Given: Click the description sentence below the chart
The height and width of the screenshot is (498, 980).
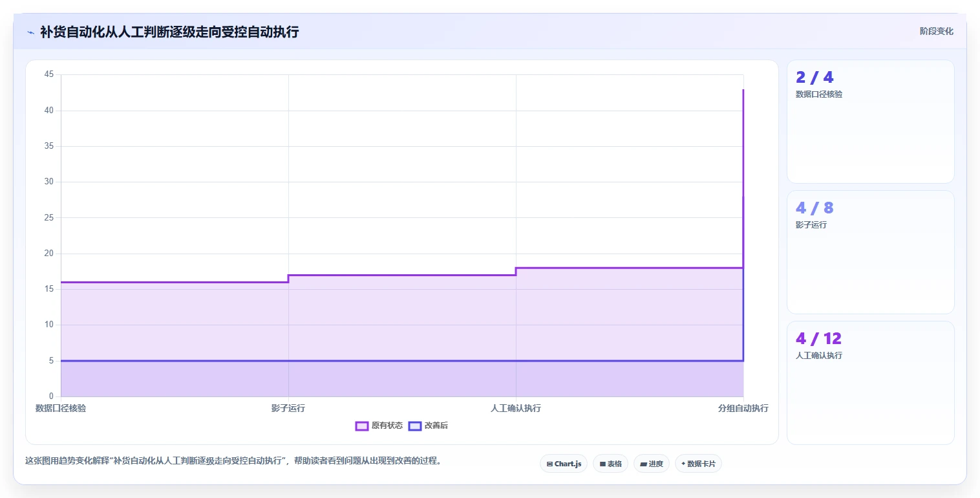Looking at the screenshot, I should click(x=233, y=461).
